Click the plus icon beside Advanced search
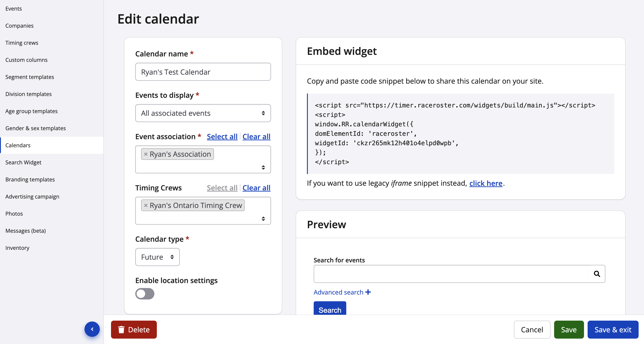The image size is (644, 344). (x=368, y=292)
